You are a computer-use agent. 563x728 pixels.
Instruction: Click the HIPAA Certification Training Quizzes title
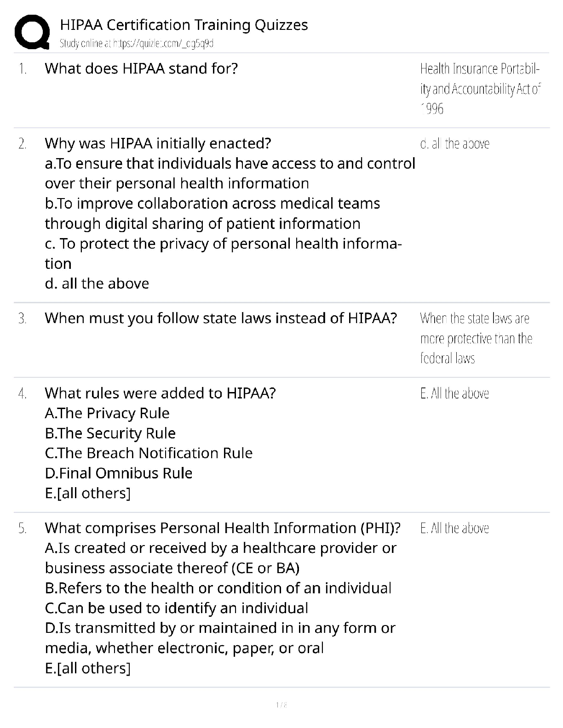[x=184, y=25]
